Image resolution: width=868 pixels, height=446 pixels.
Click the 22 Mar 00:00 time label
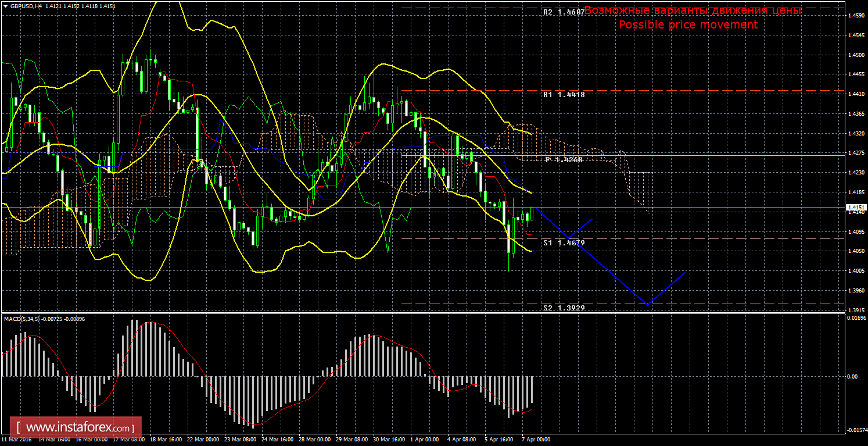tap(202, 440)
